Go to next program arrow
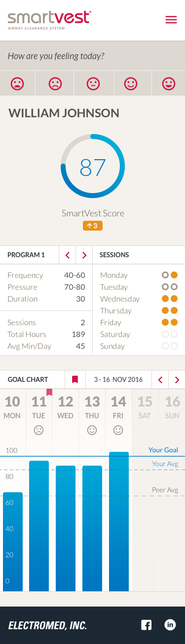The height and width of the screenshot is (644, 185). tap(84, 255)
